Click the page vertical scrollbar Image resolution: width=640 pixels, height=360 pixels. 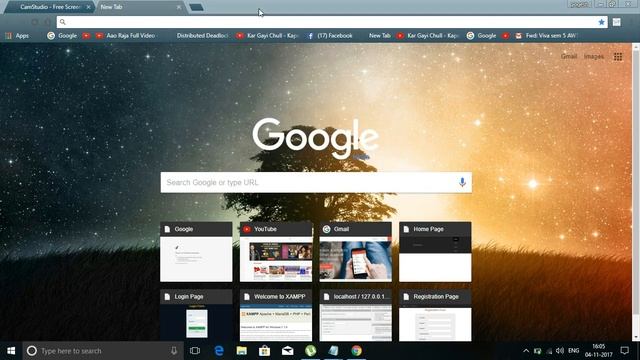636,182
